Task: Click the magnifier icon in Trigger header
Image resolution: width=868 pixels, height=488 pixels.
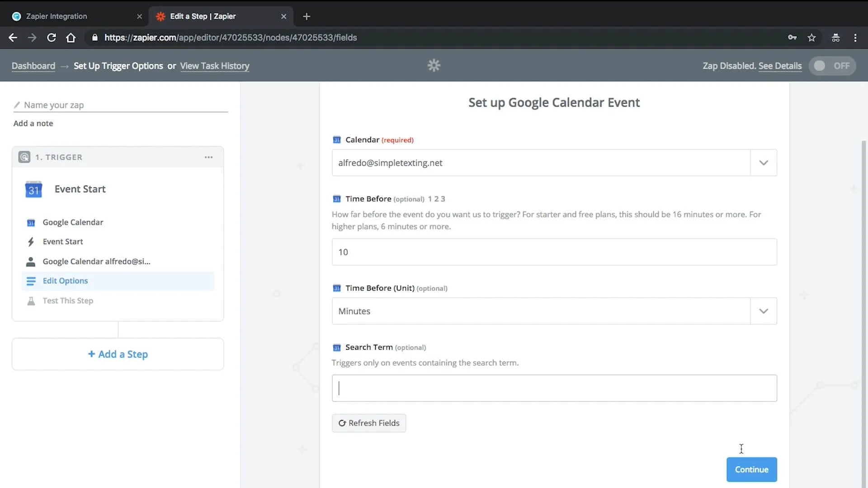Action: (x=24, y=157)
